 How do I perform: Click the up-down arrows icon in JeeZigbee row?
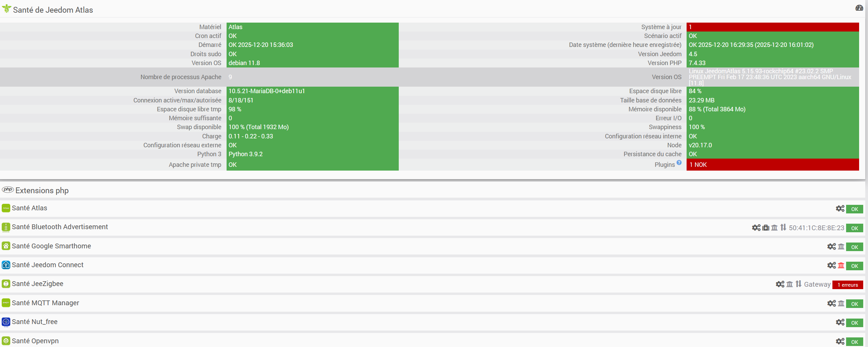799,284
